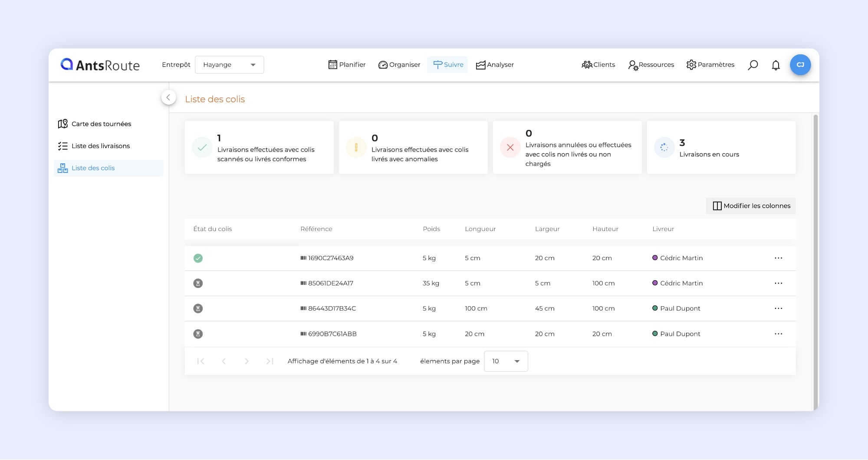Open the items per page dropdown
Image resolution: width=868 pixels, height=460 pixels.
click(x=506, y=361)
